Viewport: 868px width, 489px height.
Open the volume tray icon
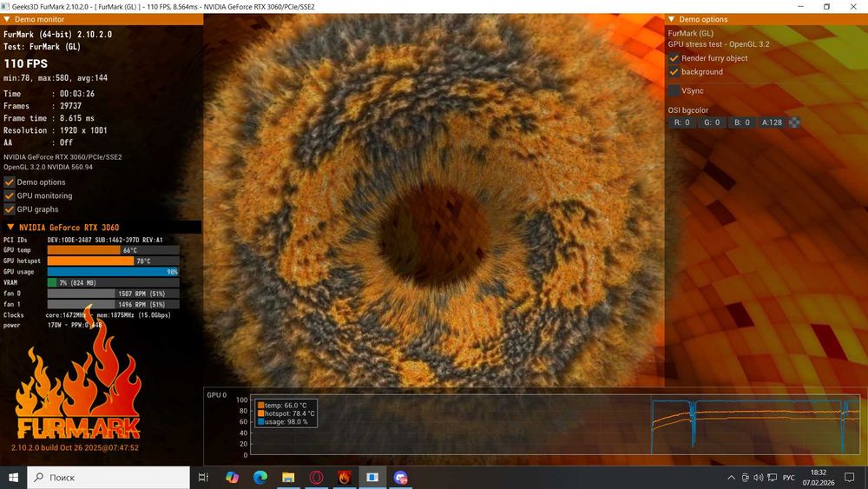759,478
